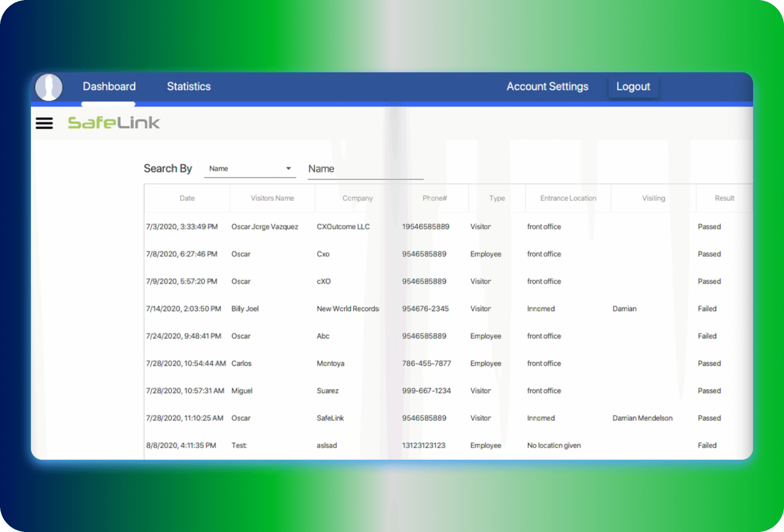Switch to the Dashboard tab
The image size is (784, 532).
click(109, 87)
